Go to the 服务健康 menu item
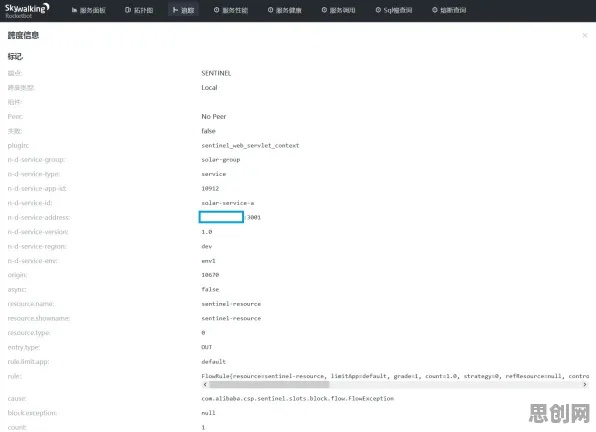 [285, 10]
